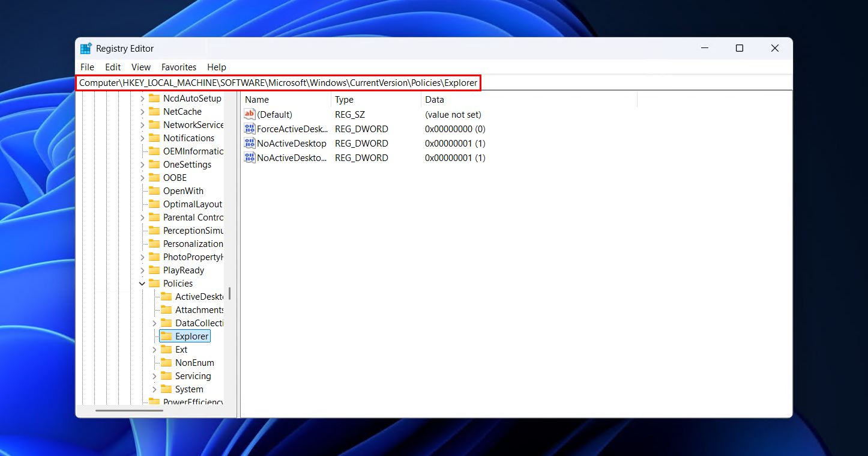The width and height of the screenshot is (868, 456).
Task: Click the DWORD icon beside the NoActiveDesktop value
Action: pyautogui.click(x=250, y=143)
